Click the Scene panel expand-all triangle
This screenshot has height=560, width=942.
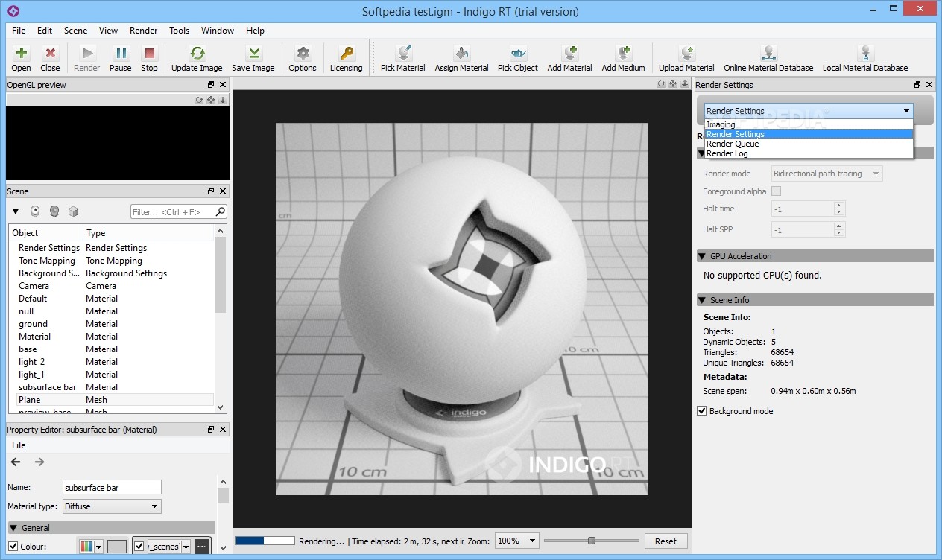pos(16,211)
